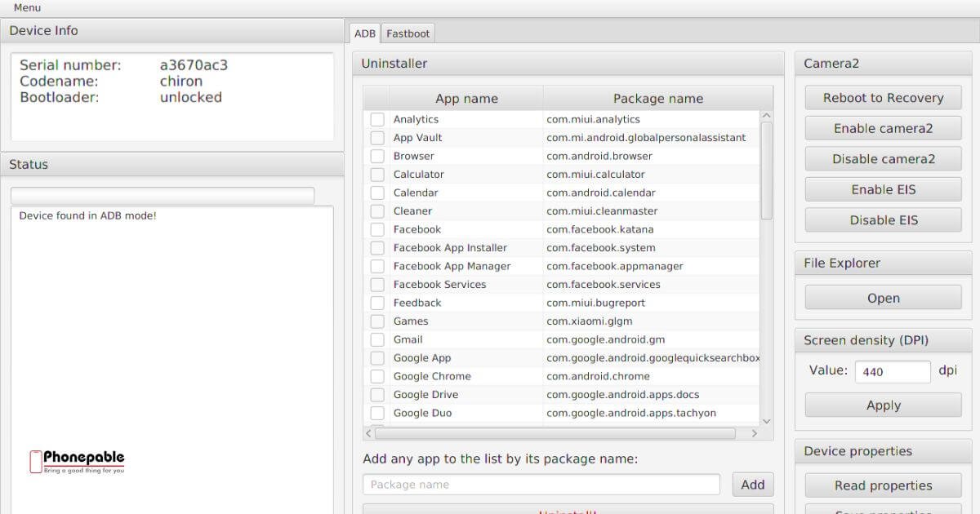Image resolution: width=980 pixels, height=514 pixels.
Task: Focus the DPI value field
Action: tap(893, 371)
